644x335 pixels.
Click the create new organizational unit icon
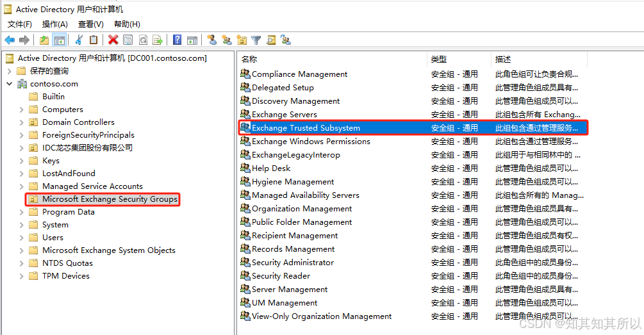pos(242,40)
